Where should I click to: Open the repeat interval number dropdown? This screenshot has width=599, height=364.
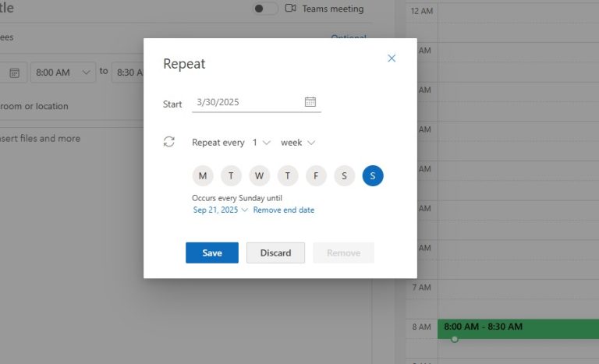click(261, 143)
